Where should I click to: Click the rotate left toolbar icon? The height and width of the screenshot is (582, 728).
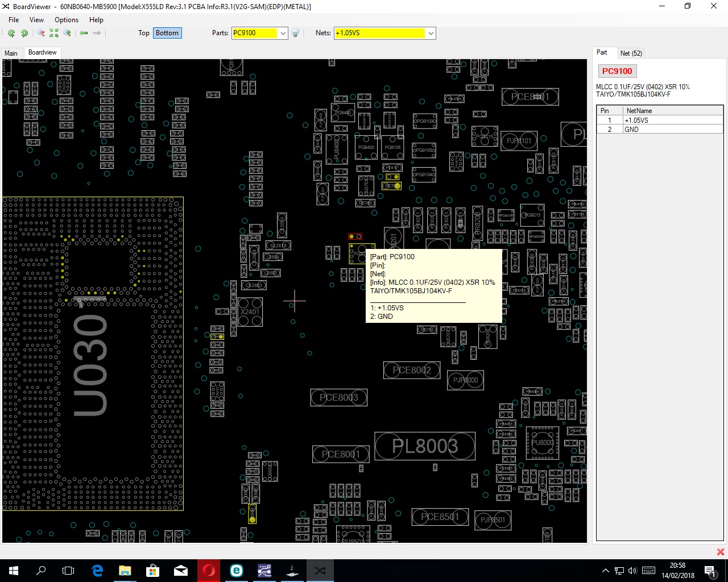11,33
